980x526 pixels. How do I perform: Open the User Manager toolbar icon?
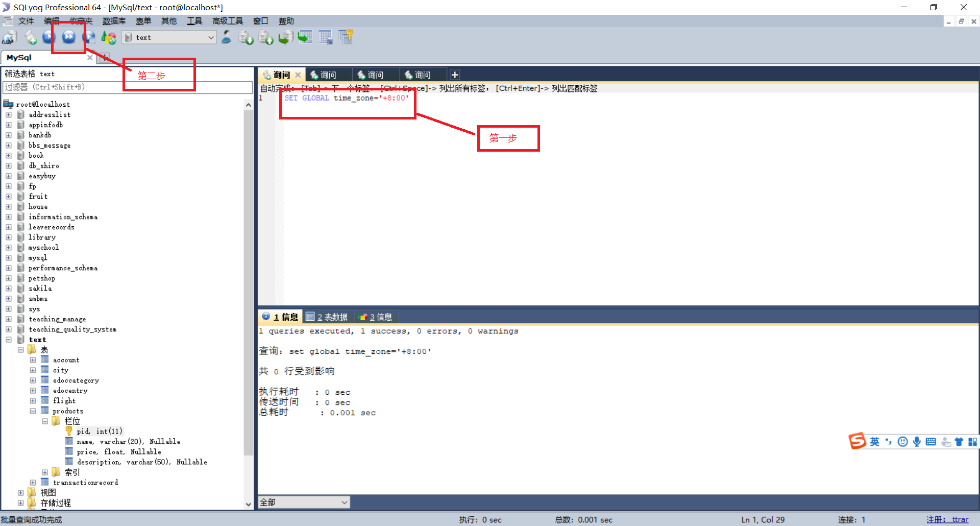pos(227,37)
